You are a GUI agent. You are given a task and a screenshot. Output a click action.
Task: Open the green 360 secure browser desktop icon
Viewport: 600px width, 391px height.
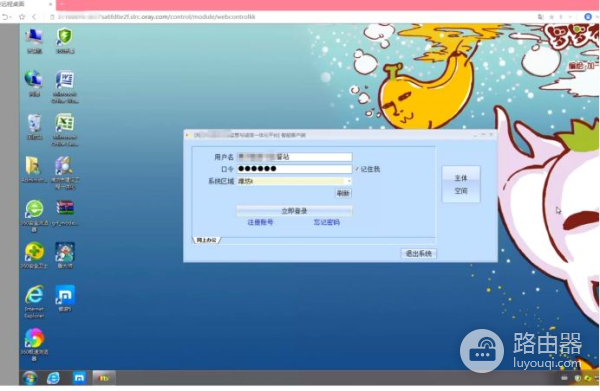(x=34, y=215)
